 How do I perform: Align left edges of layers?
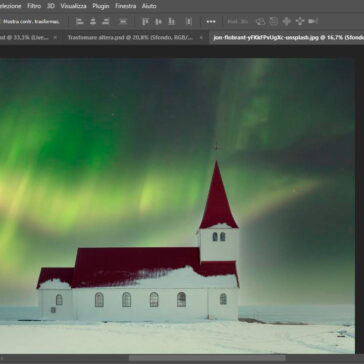tap(79, 22)
